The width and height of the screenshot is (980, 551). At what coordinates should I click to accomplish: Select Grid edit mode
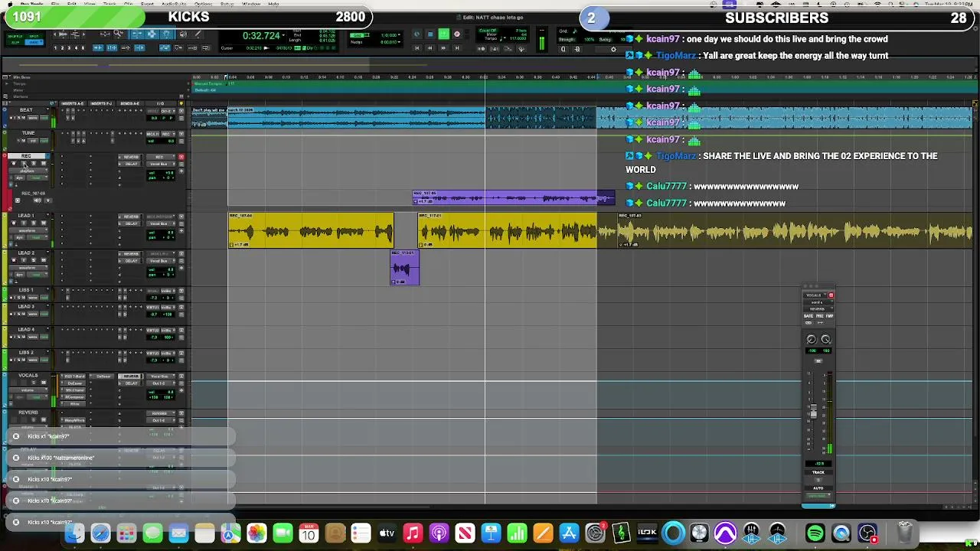coord(33,42)
